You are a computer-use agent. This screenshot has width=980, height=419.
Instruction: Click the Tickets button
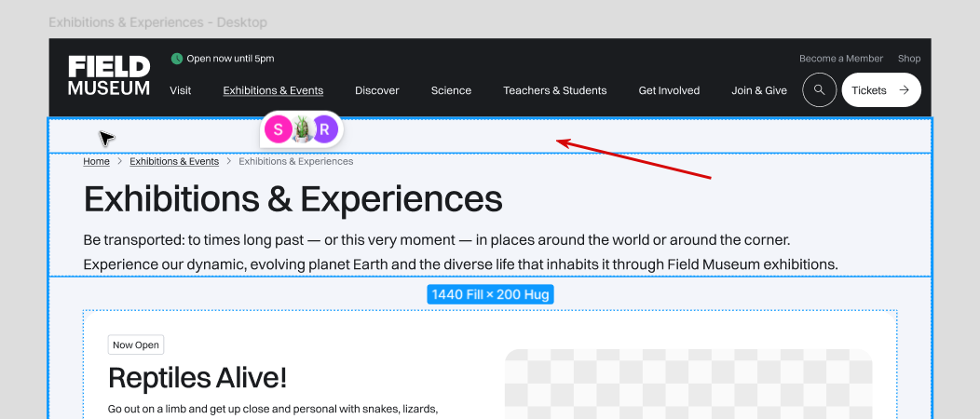click(x=880, y=90)
